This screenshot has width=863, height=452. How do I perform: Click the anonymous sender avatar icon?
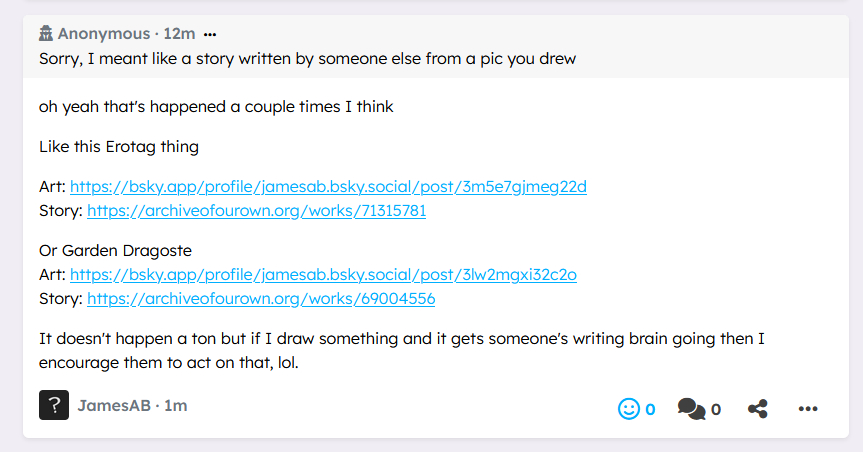pyautogui.click(x=46, y=34)
